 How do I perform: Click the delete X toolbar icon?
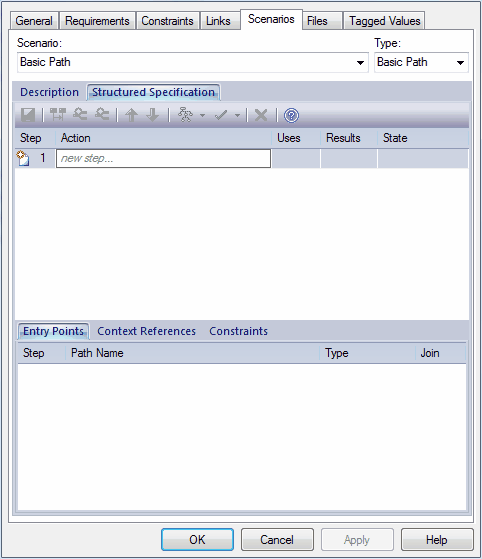pyautogui.click(x=261, y=115)
